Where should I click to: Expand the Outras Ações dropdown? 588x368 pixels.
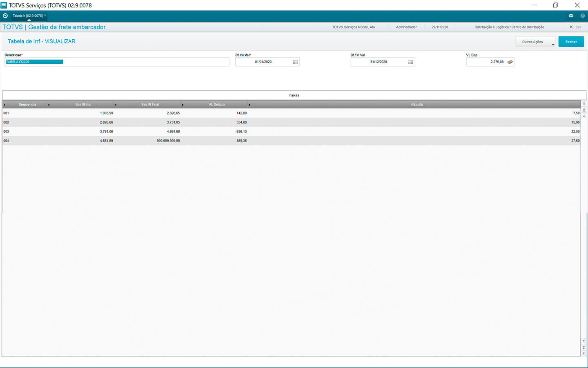553,44
